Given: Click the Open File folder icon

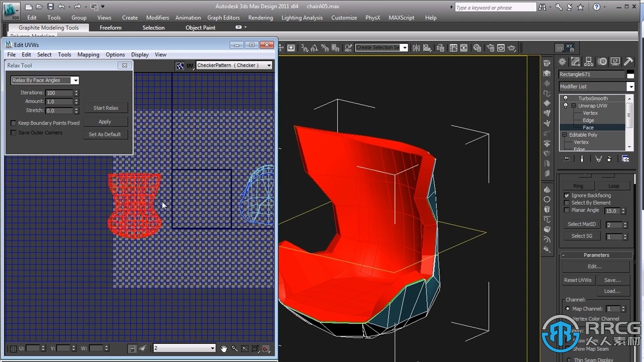Looking at the screenshot, I should pos(39,7).
